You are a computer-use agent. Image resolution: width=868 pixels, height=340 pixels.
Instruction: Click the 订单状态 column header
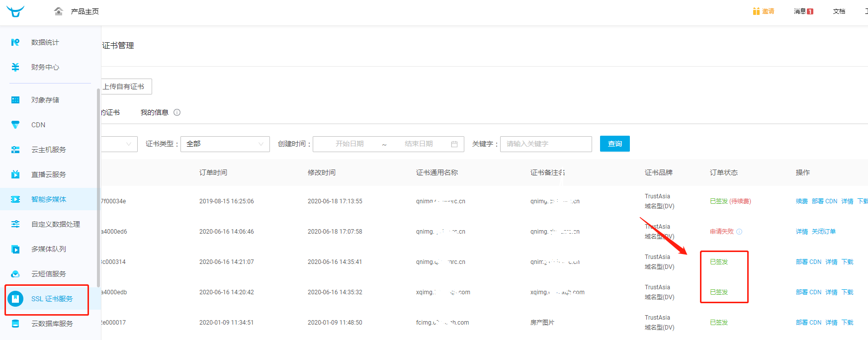click(x=723, y=172)
